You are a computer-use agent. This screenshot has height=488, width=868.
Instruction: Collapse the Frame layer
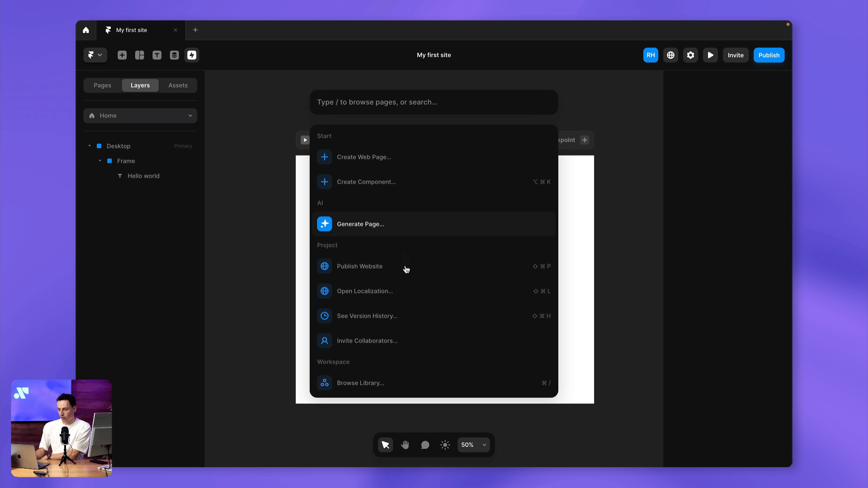[100, 161]
